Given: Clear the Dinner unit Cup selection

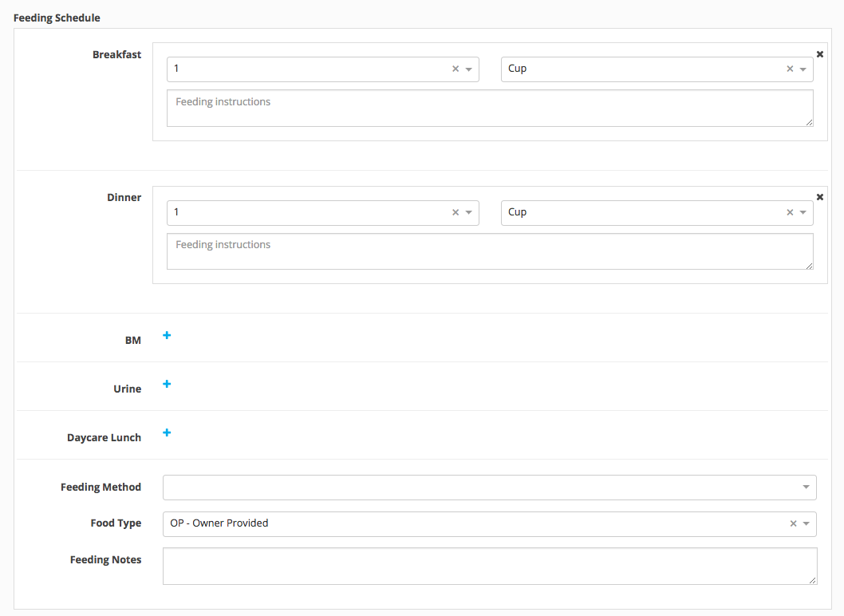Looking at the screenshot, I should click(790, 213).
